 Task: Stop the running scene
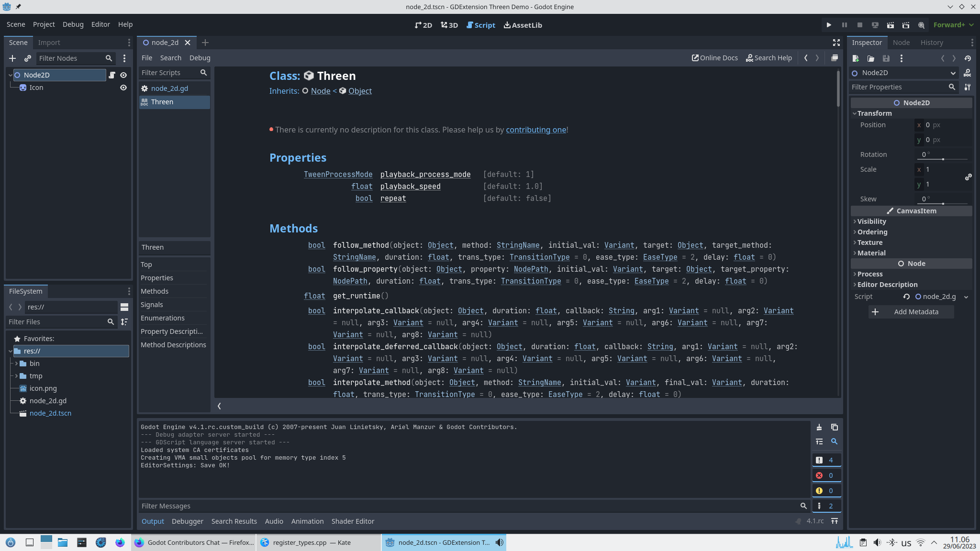[860, 25]
